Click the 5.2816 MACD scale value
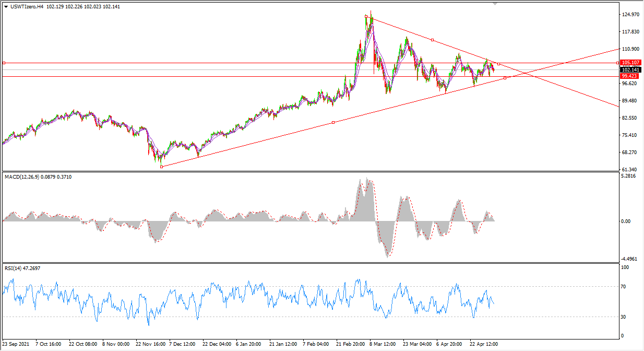The image size is (644, 351). tap(629, 176)
